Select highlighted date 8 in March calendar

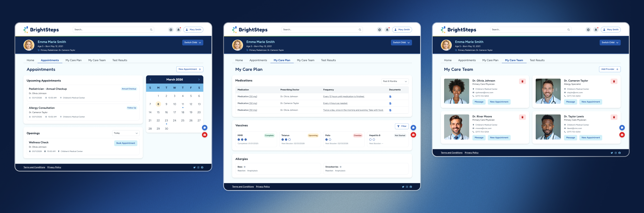click(158, 104)
